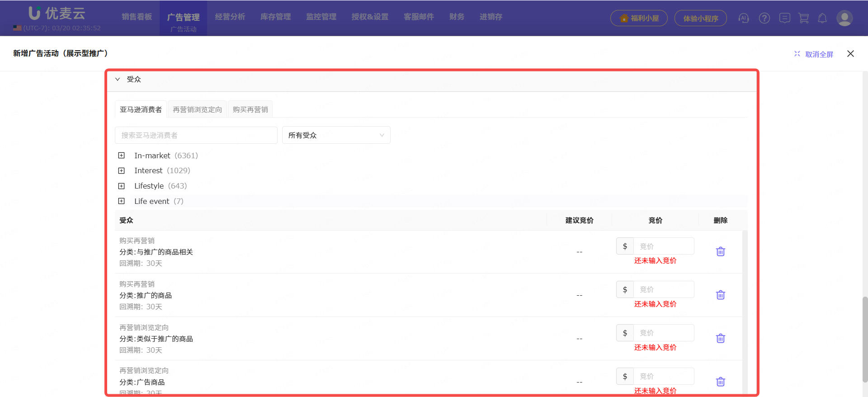868x397 pixels.
Task: Open the AI assistant icon
Action: pyautogui.click(x=743, y=18)
